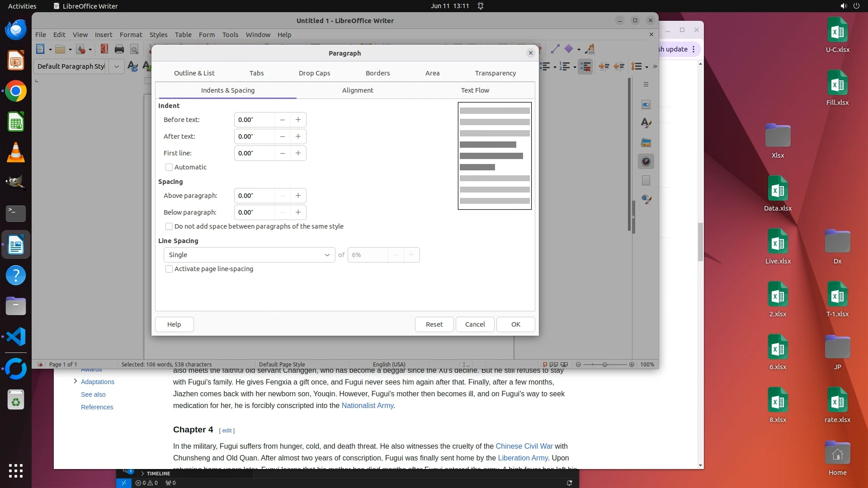
Task: Expand the paragraph style dropdown arrow
Action: click(x=117, y=66)
